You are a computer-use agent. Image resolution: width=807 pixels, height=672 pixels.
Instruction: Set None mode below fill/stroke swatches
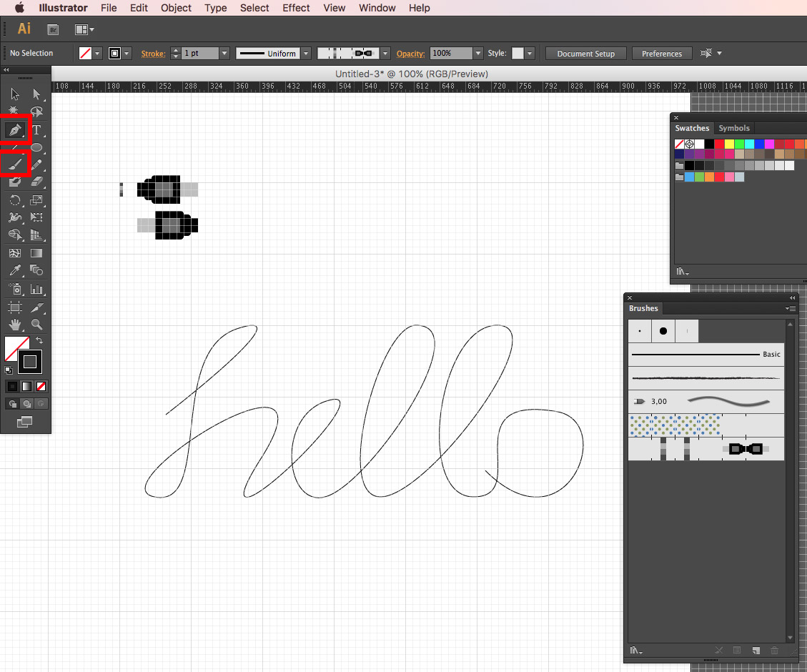coord(41,386)
